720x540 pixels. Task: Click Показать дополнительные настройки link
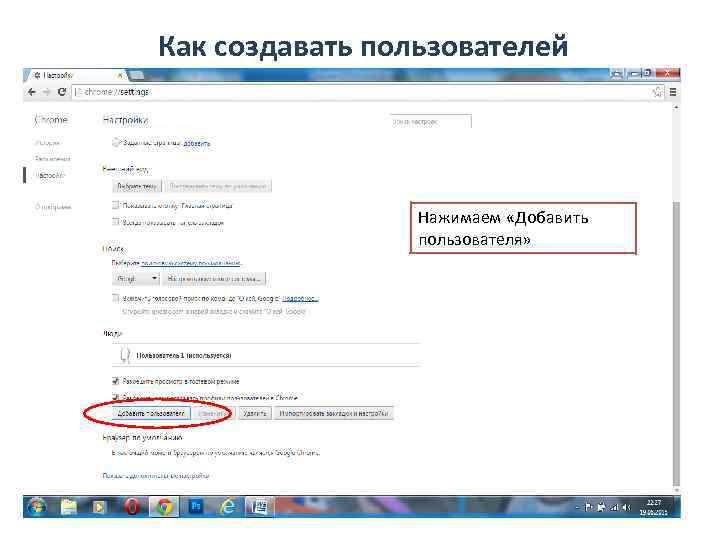pyautogui.click(x=156, y=476)
